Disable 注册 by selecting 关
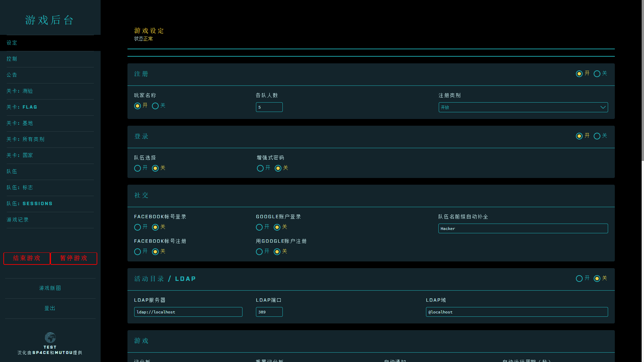This screenshot has width=644, height=362. (x=597, y=74)
